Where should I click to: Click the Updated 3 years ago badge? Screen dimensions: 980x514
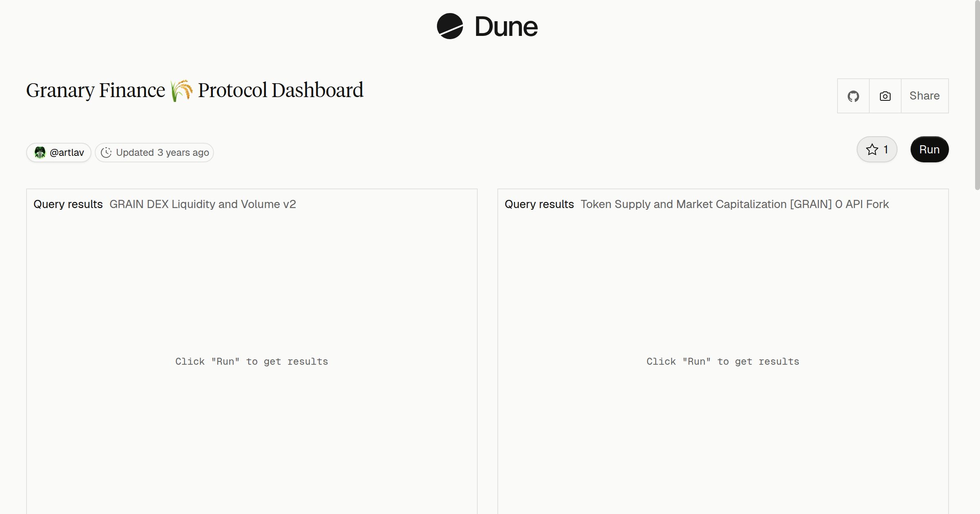[x=154, y=153]
